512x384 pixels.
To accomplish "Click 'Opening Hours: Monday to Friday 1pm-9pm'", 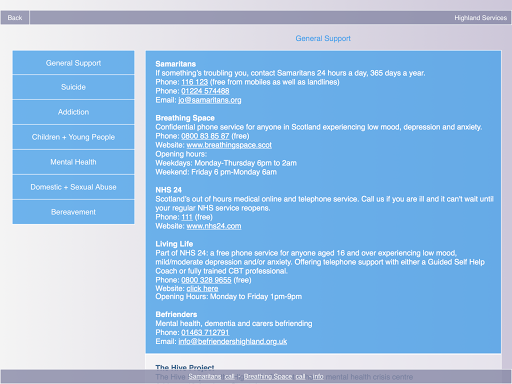I will (229, 297).
